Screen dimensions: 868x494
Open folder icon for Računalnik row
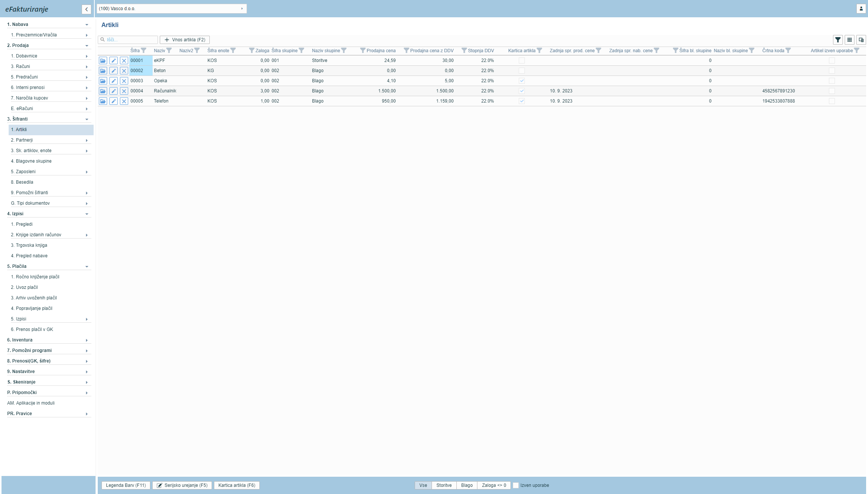coord(103,91)
